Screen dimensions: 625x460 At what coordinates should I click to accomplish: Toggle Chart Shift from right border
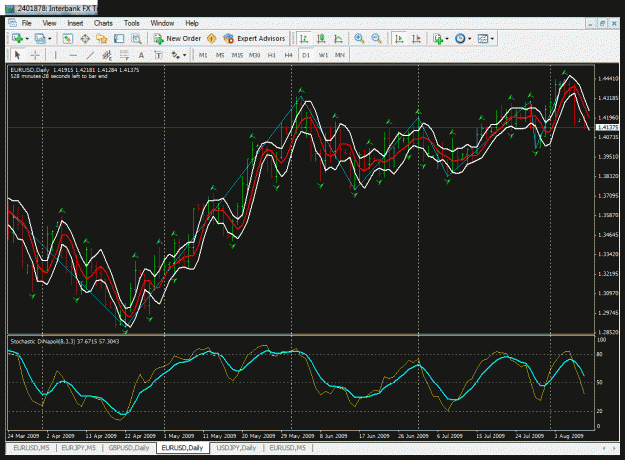click(416, 38)
